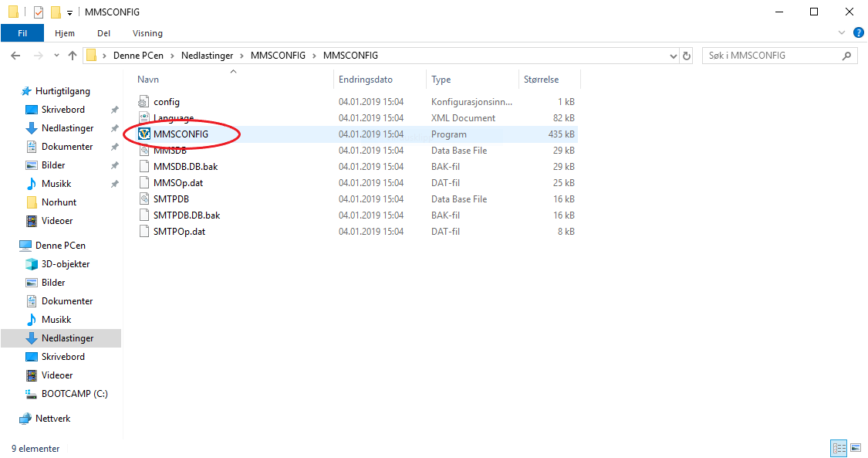
Task: Open Bilder under Denne PCen
Action: tap(53, 283)
